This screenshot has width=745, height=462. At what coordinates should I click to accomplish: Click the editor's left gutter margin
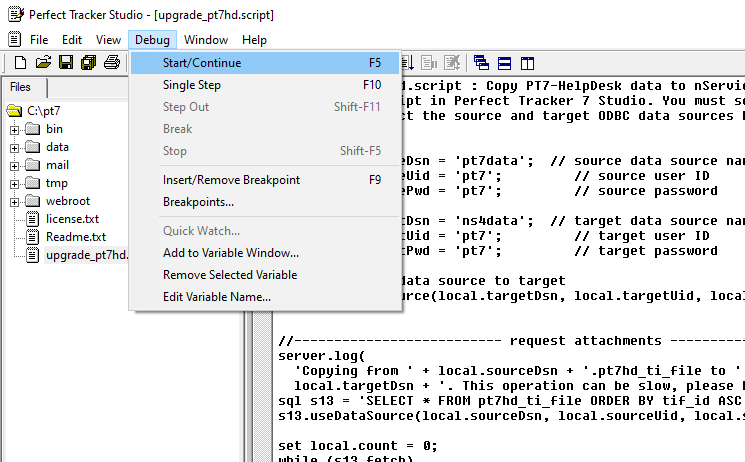click(x=262, y=387)
